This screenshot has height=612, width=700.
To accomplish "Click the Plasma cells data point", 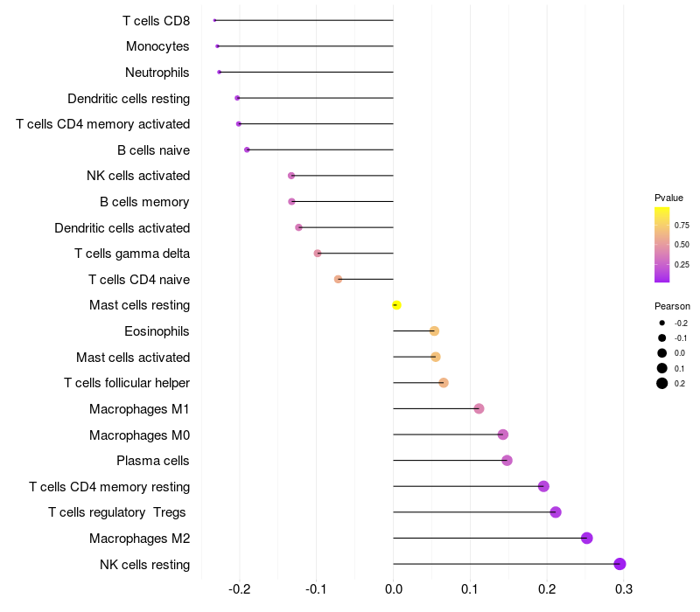I will (x=507, y=460).
